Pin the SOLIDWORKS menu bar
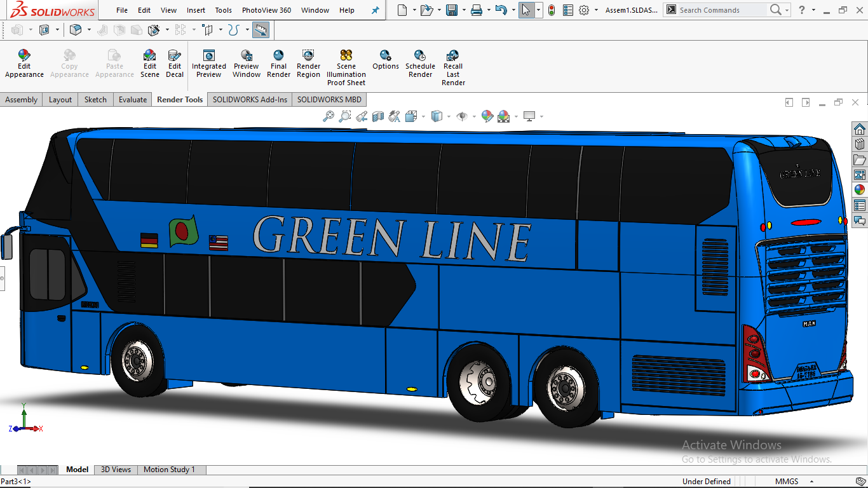 376,10
